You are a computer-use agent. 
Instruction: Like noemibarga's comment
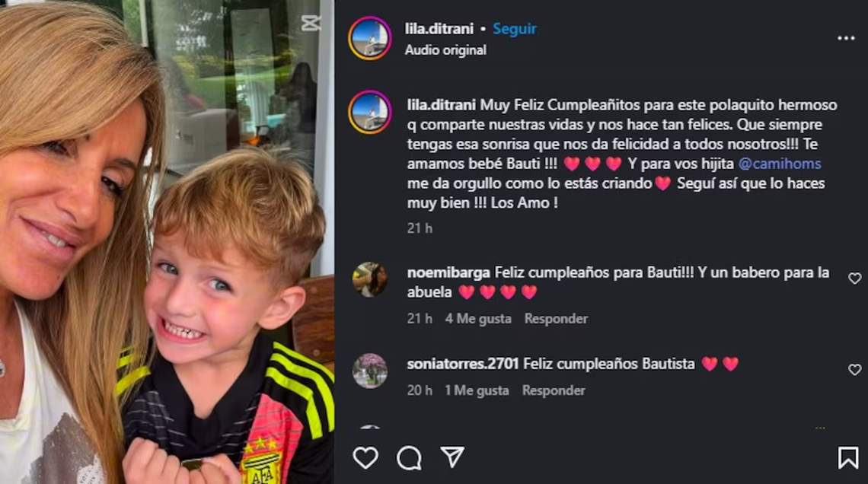coord(855,279)
